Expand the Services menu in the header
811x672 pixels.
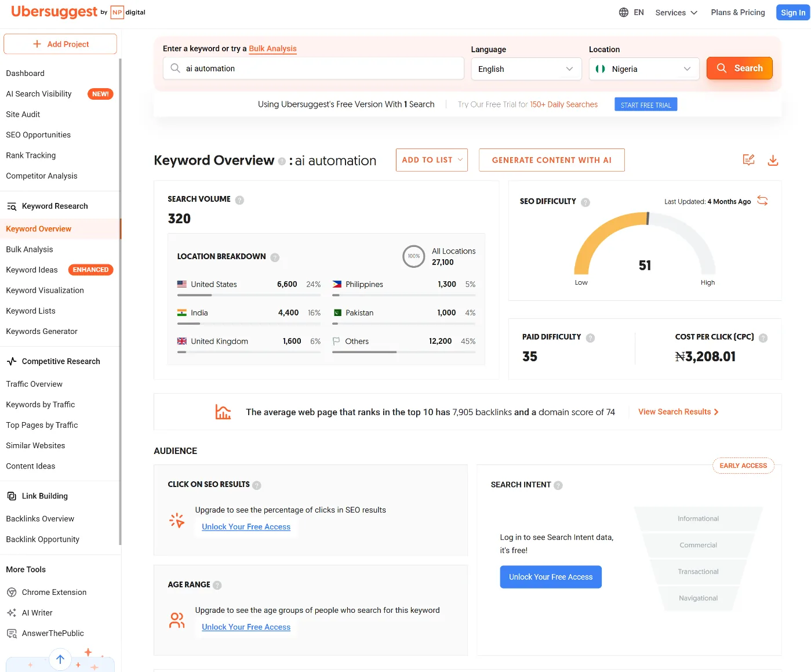pos(675,12)
